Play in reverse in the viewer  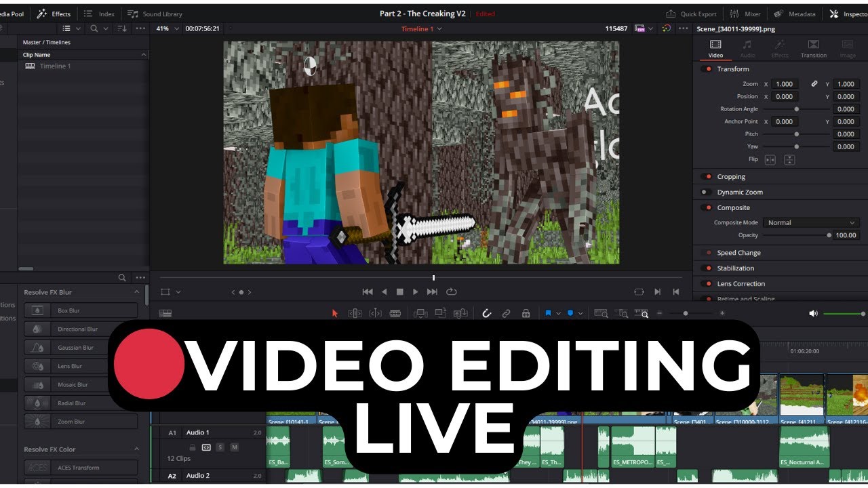pos(384,292)
